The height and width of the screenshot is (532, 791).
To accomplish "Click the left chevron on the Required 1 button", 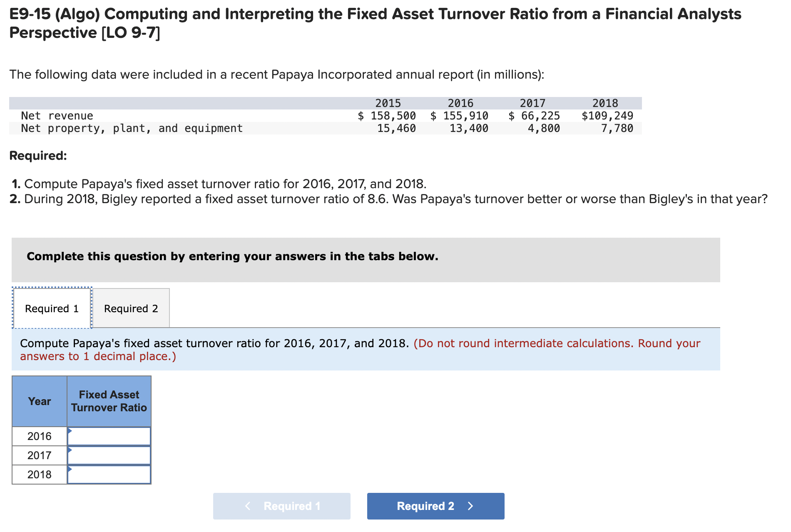I will [247, 506].
